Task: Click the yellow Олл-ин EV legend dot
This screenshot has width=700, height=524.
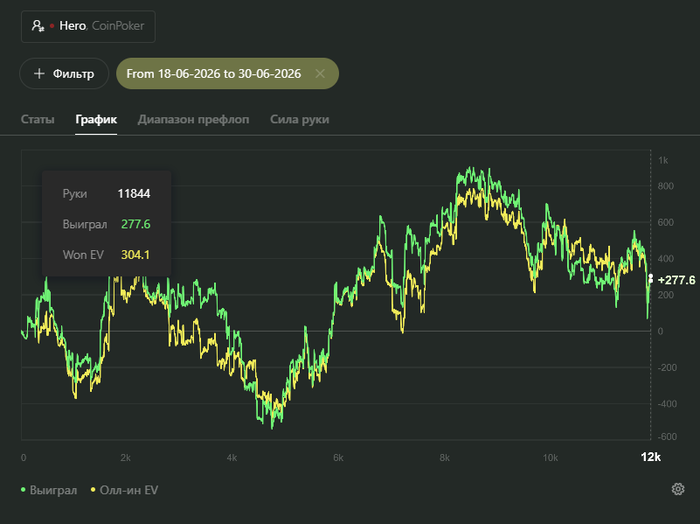Action: (x=93, y=490)
